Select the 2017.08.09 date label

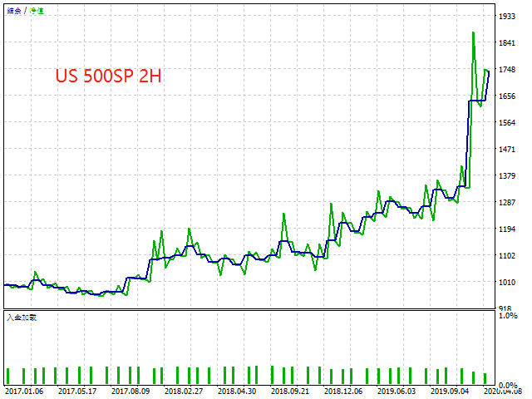click(x=131, y=392)
